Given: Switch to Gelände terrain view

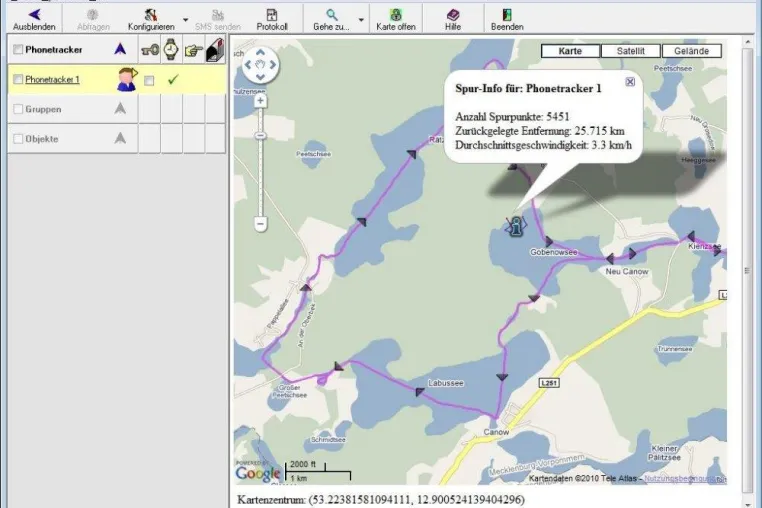Looking at the screenshot, I should [x=691, y=51].
